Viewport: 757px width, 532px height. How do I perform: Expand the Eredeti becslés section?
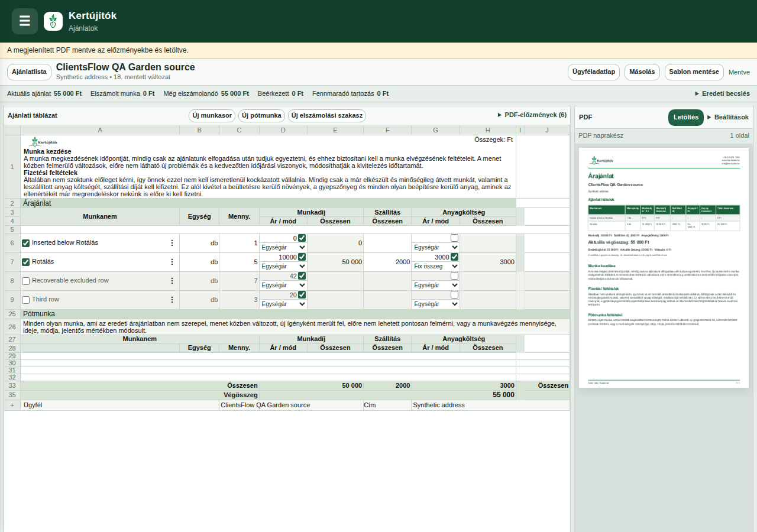[x=722, y=93]
